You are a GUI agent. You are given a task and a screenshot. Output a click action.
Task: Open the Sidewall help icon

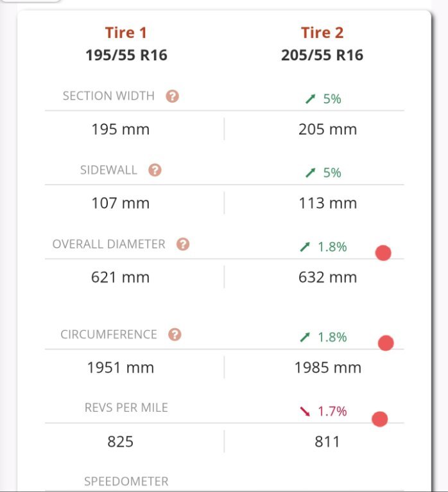155,170
